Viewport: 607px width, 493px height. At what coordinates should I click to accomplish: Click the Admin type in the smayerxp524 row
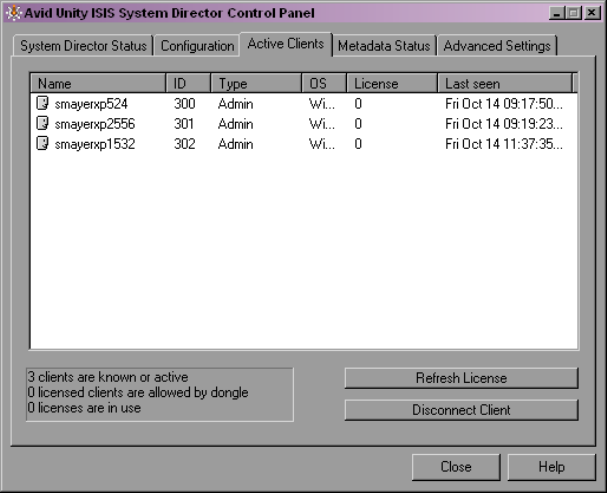pos(235,104)
